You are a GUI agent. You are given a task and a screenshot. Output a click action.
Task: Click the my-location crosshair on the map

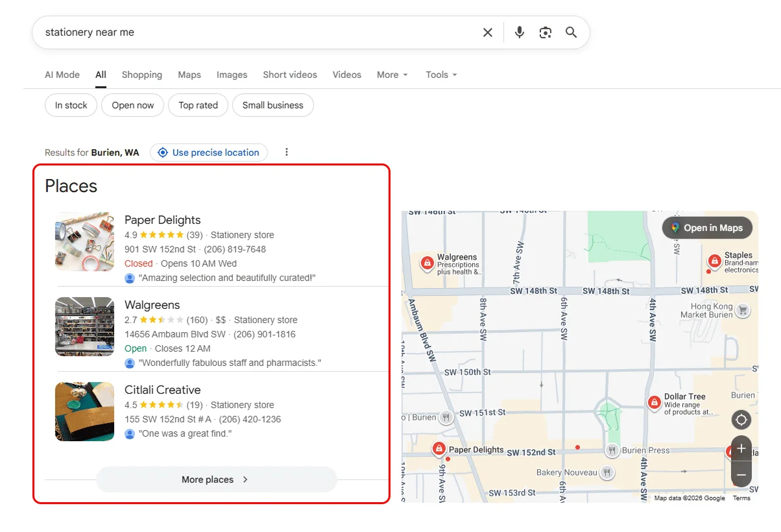coord(741,420)
